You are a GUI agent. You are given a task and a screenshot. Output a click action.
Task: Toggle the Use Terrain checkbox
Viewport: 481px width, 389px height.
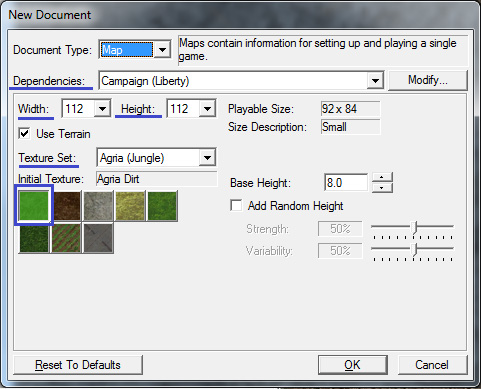coord(24,134)
